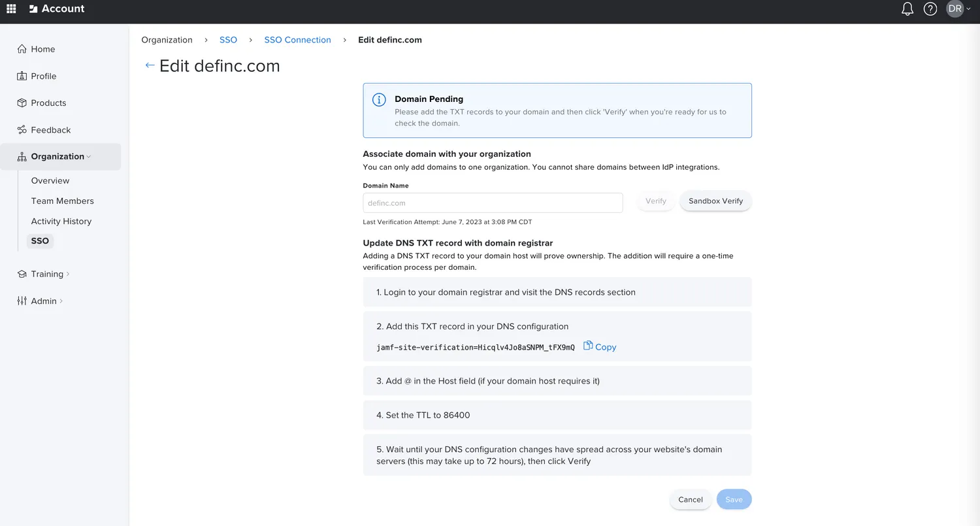Click the Cancel button at the bottom
The image size is (980, 526).
click(690, 499)
